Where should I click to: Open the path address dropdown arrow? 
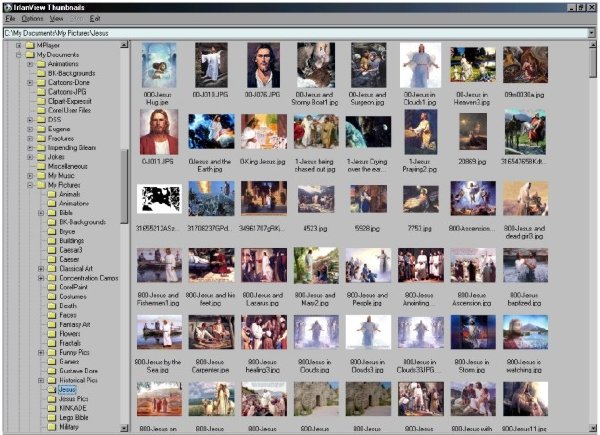592,33
